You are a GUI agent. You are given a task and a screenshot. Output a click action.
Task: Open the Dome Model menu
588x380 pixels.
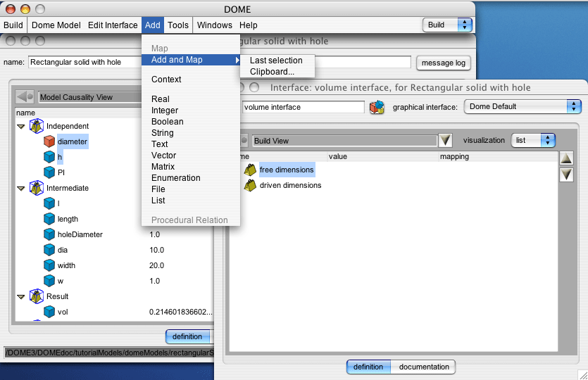56,25
